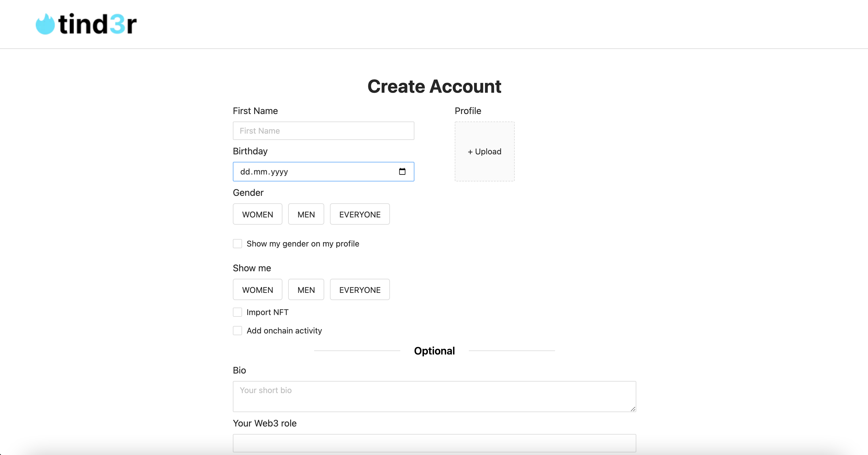Click the tind3r flame logo
868x455 pixels.
point(45,24)
